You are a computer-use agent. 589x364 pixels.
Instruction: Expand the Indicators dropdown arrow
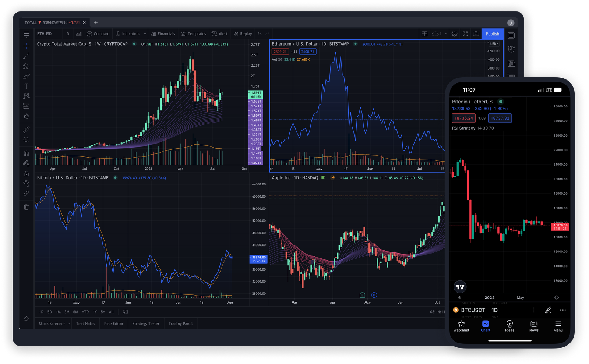tap(145, 34)
